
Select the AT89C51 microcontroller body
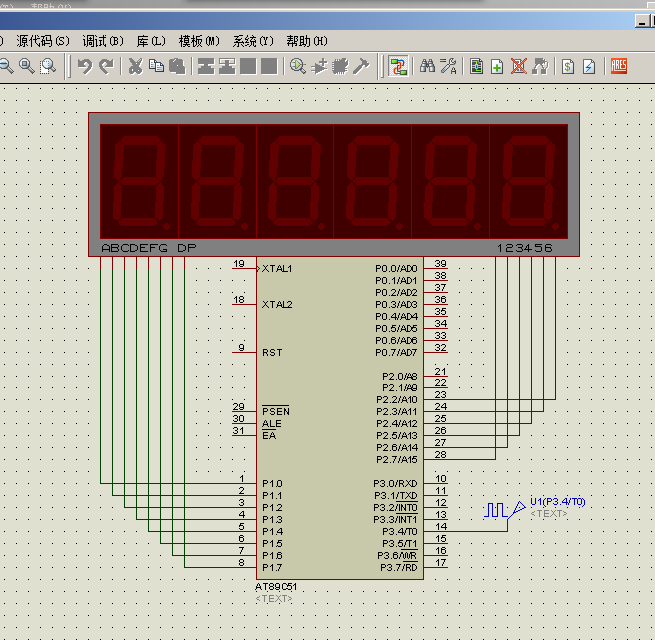click(x=340, y=418)
